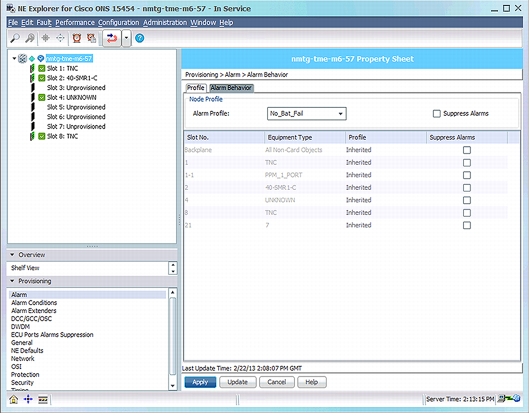
Task: Click the red and blue swap arrows icon
Action: (112, 38)
